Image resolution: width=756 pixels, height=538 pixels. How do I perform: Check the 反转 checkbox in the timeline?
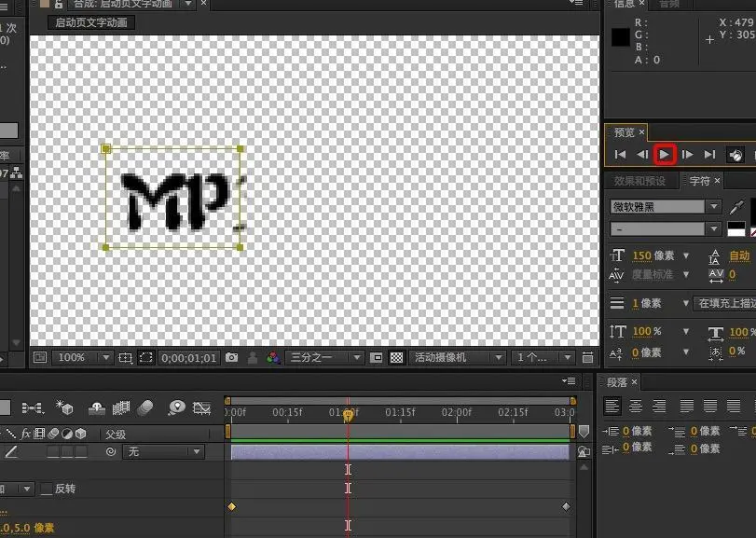click(47, 489)
